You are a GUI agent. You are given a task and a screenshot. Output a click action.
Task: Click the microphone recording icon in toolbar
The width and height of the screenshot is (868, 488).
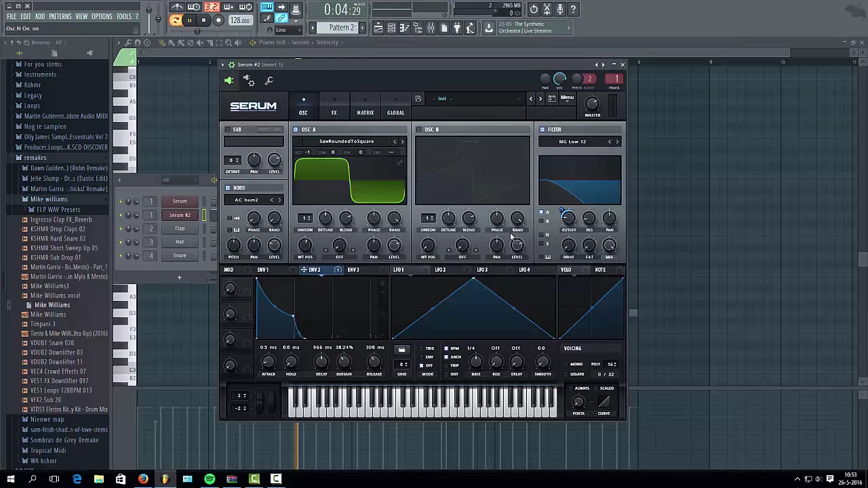[x=560, y=9]
